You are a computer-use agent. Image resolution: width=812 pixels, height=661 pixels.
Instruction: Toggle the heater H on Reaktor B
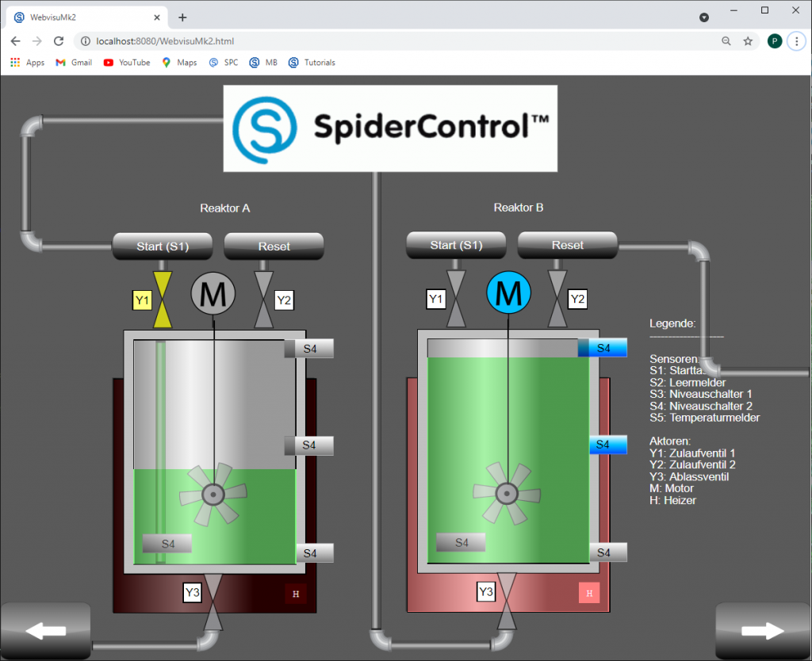click(x=588, y=593)
